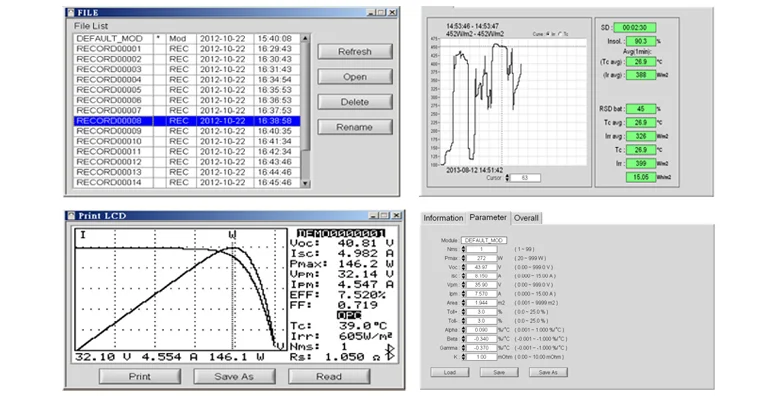Click the SD time display 00:02:30
This screenshot has height=396, width=770.
[634, 28]
